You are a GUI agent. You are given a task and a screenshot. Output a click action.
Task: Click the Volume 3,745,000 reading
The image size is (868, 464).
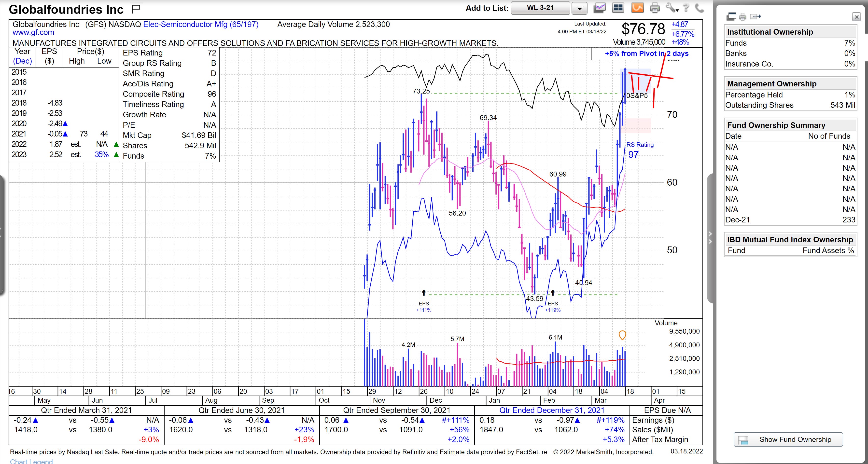pos(639,42)
